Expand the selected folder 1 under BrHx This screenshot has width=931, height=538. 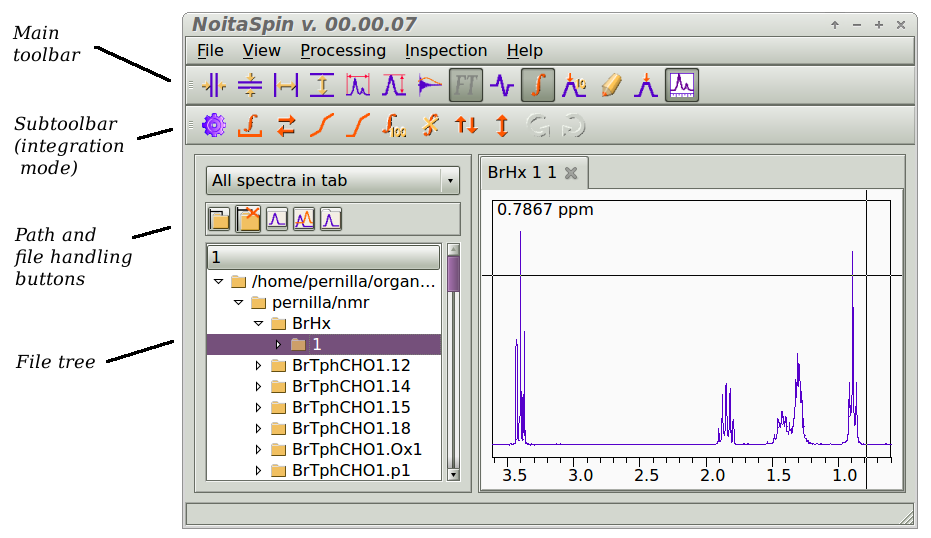point(278,344)
